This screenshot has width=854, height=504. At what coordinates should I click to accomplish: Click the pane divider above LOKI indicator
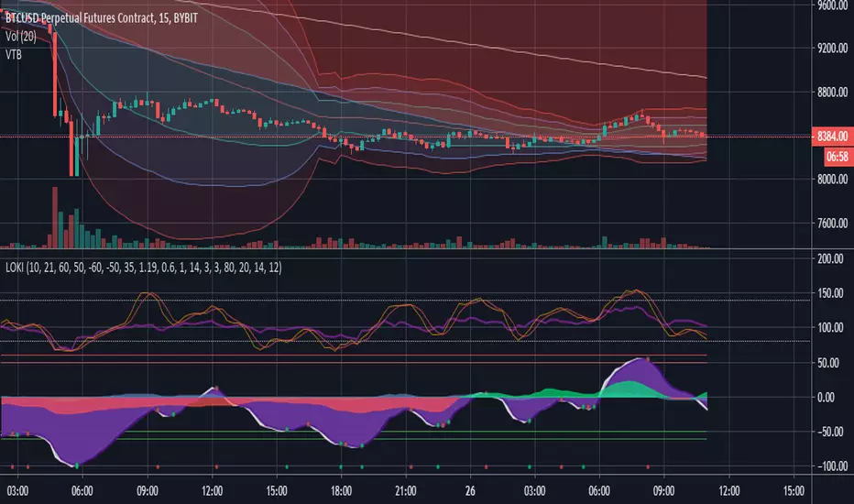(x=406, y=249)
